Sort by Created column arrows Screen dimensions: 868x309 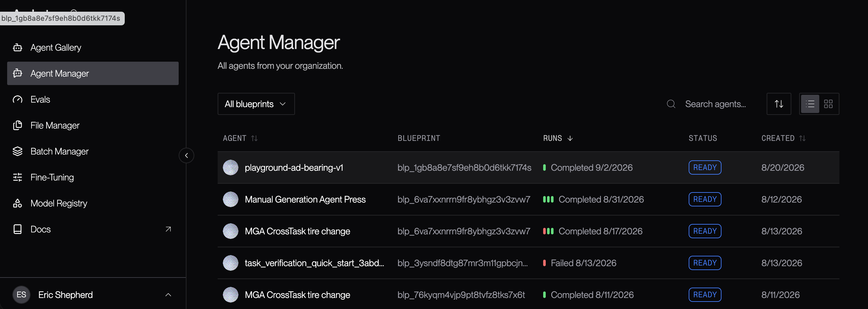(x=802, y=138)
